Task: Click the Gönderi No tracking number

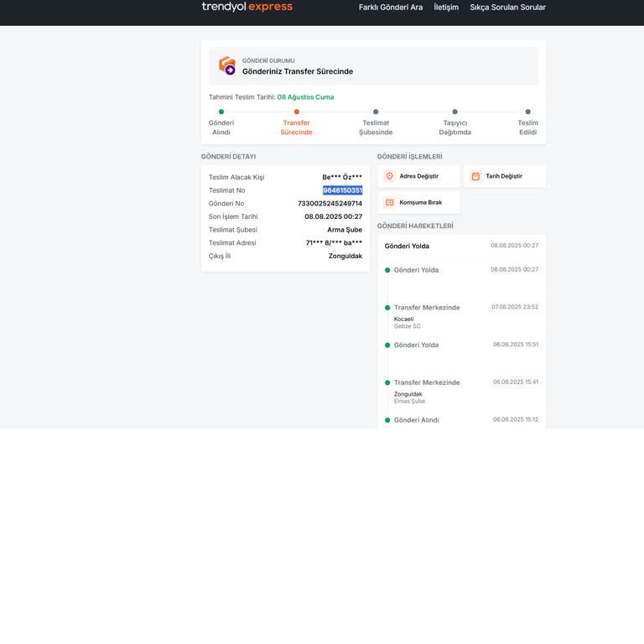Action: (330, 204)
